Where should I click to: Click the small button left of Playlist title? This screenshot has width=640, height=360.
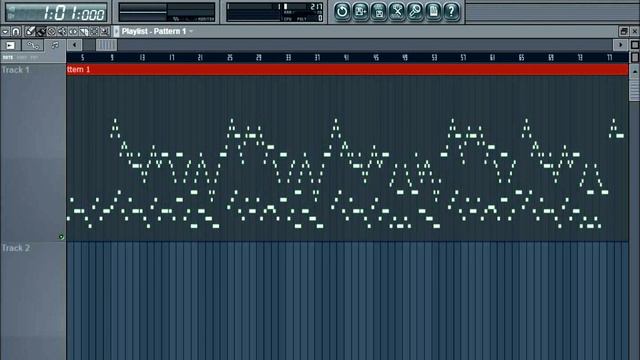[x=116, y=31]
